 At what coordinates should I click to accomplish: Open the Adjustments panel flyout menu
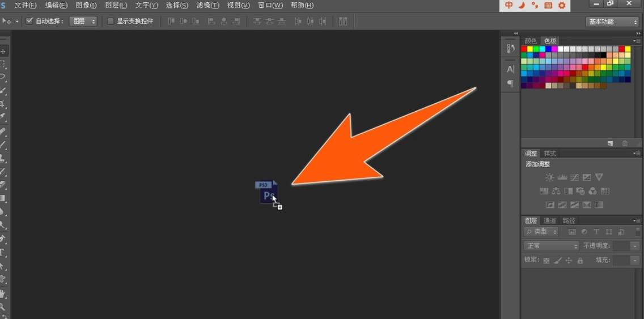(x=637, y=153)
